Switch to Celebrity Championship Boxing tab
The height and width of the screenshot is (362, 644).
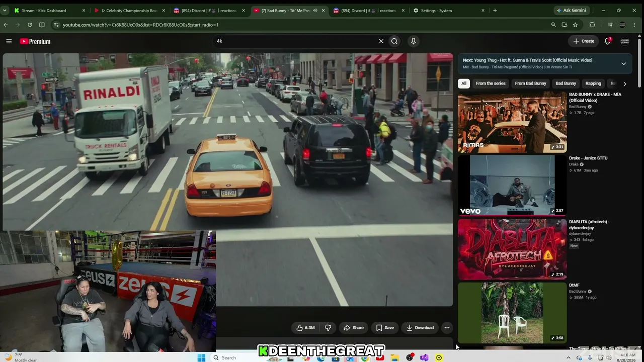point(129,11)
